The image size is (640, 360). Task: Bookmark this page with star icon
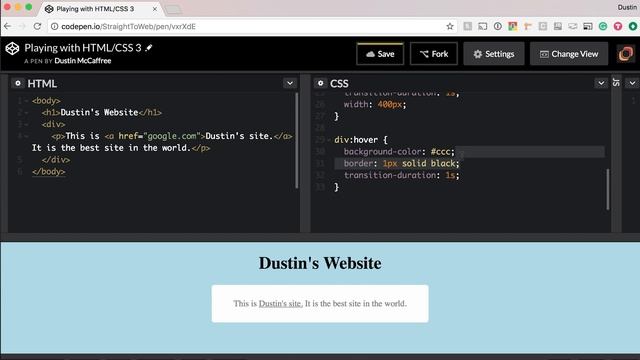450,27
